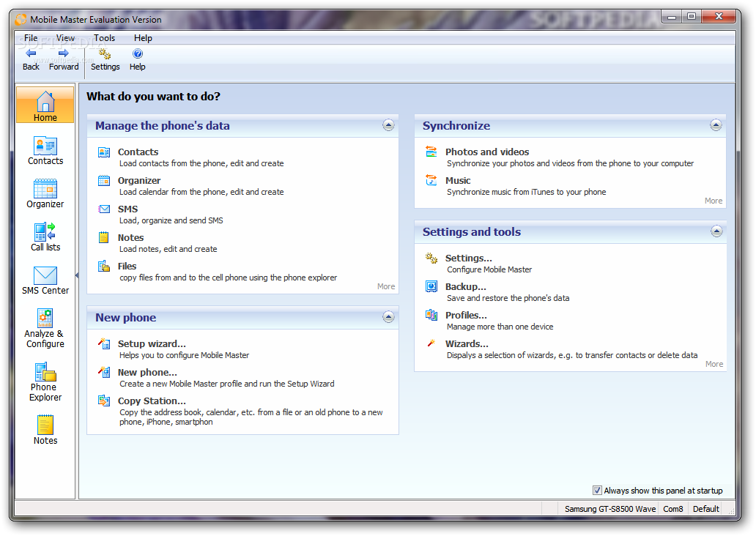Screen dimensions: 756x536
Task: Open Settings from the toolbar gears icon
Action: pyautogui.click(x=105, y=53)
